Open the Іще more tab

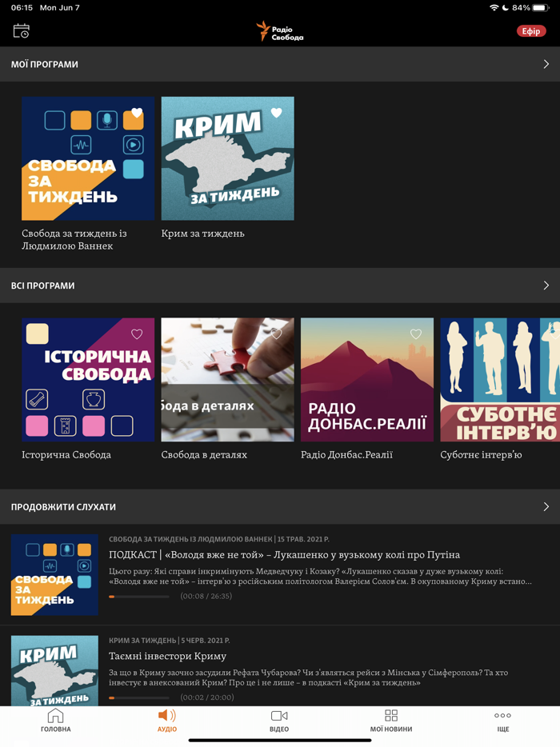[x=503, y=721]
